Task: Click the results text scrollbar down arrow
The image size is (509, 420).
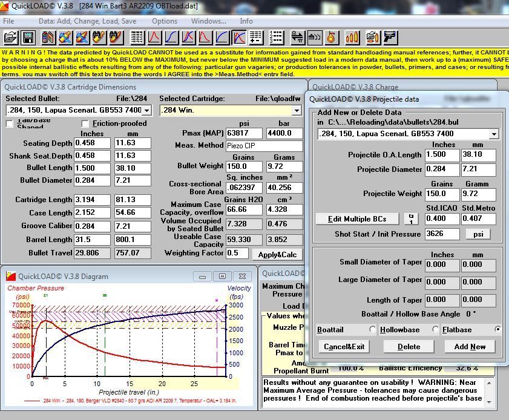Action: point(489,402)
